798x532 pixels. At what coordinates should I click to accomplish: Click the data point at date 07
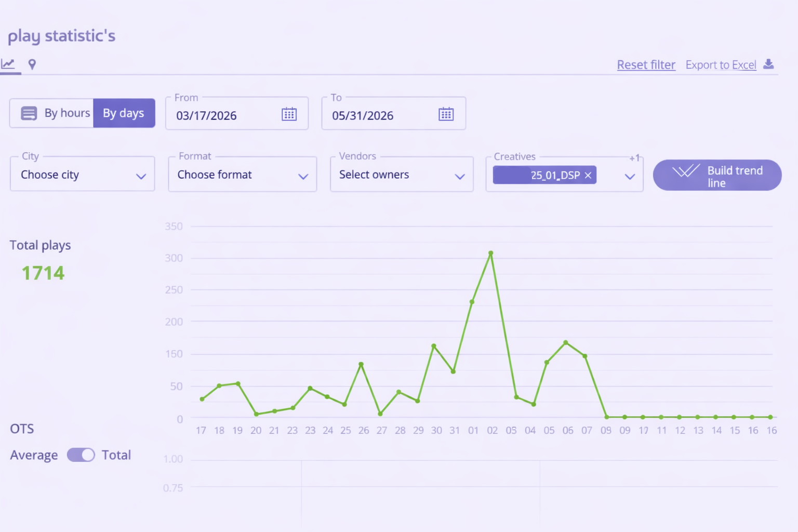click(585, 356)
